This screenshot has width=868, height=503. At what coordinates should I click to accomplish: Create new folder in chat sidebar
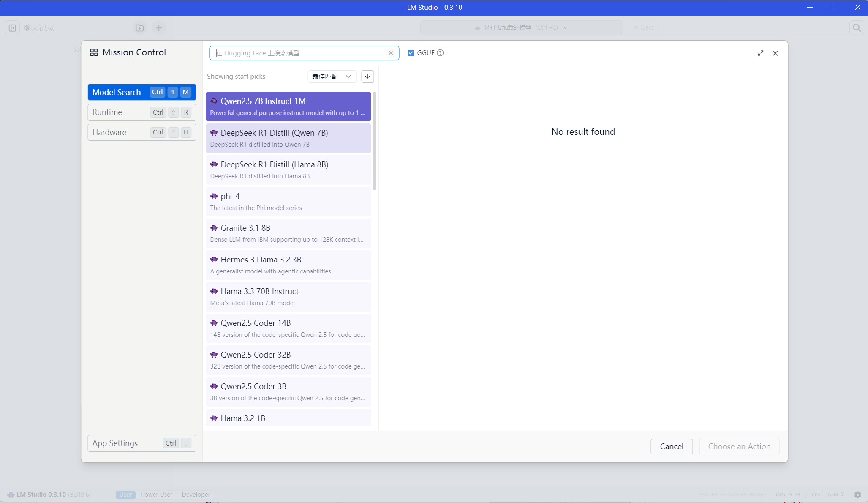(140, 28)
